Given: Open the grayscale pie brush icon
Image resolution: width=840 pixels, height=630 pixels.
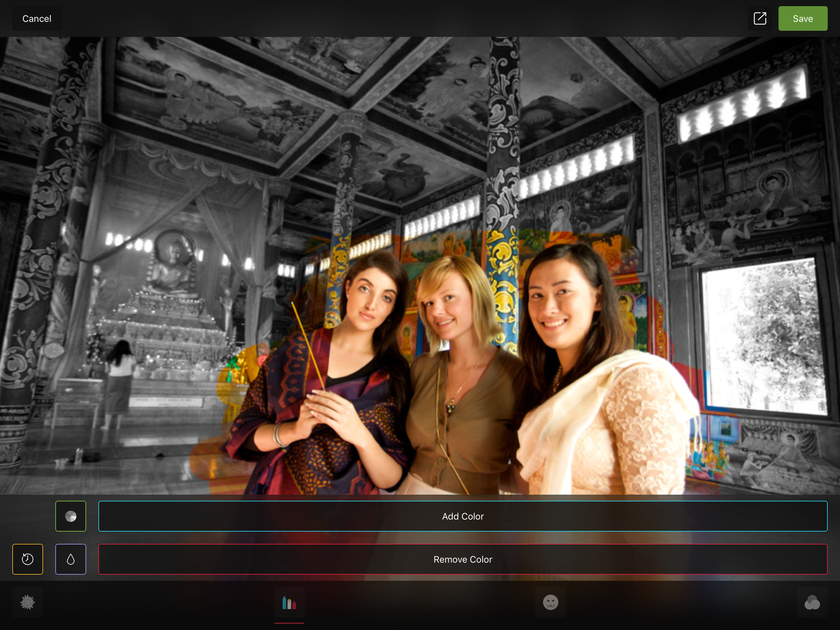Looking at the screenshot, I should [x=71, y=516].
